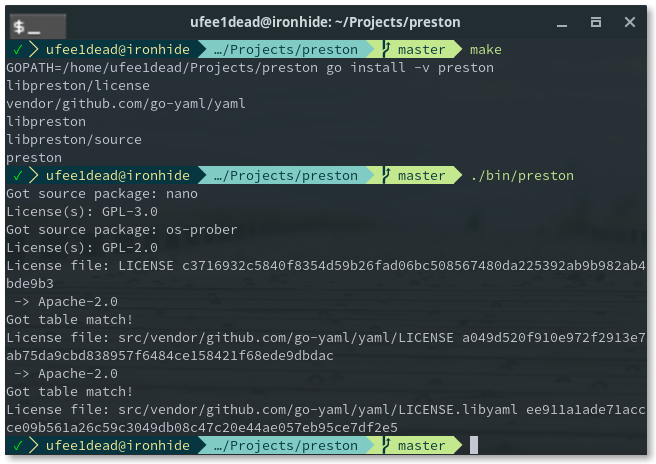Click 'Got source package: os-prober' line

point(122,230)
